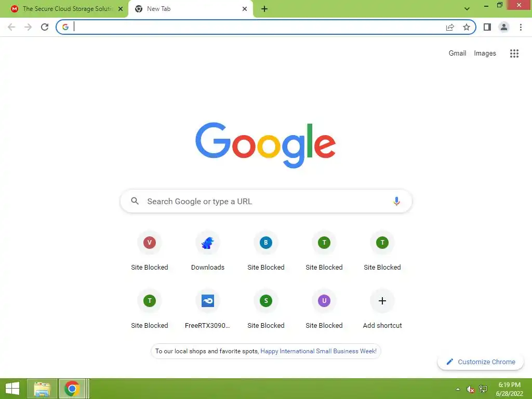Open the green S Site Blocked shortcut

pyautogui.click(x=266, y=310)
